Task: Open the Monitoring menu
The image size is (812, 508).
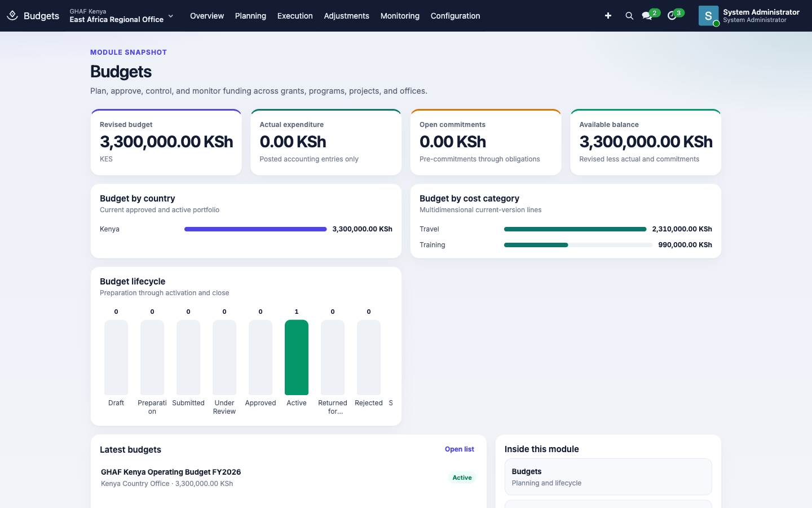Action: point(400,16)
